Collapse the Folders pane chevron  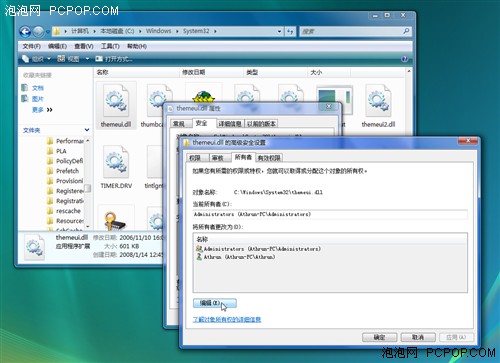pyautogui.click(x=87, y=130)
